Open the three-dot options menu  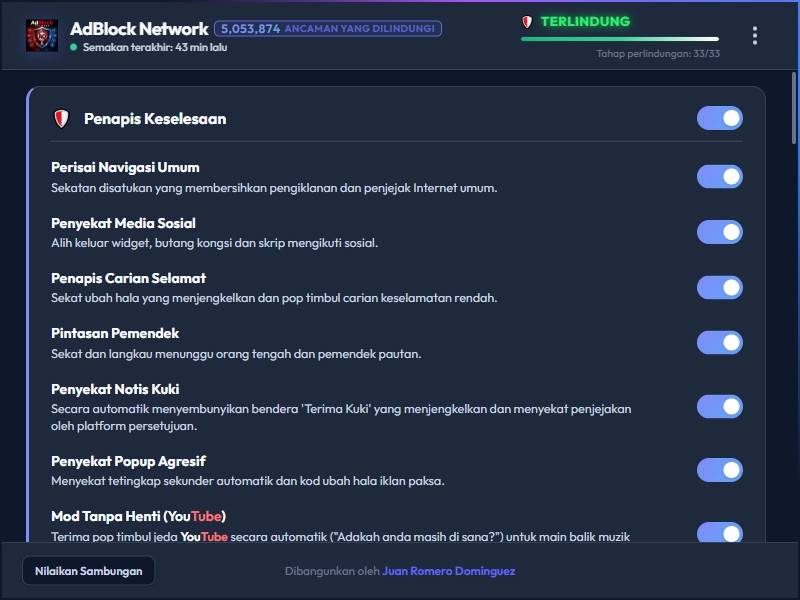click(x=755, y=36)
